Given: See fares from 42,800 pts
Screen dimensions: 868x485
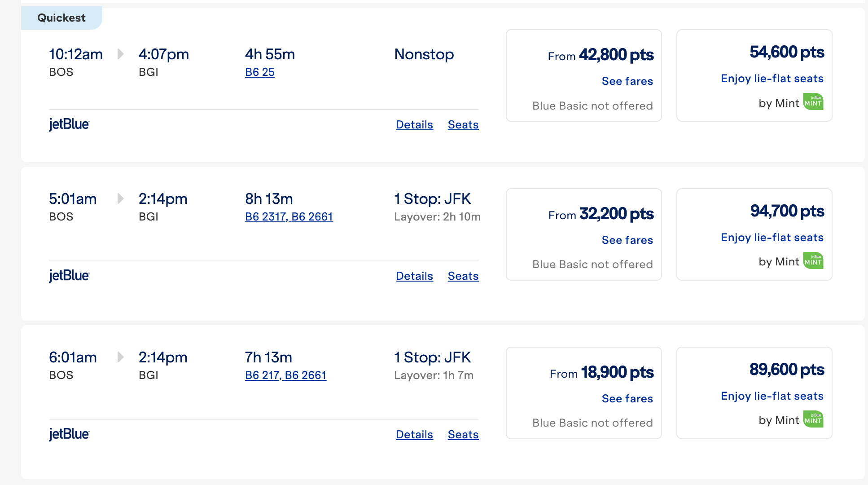Looking at the screenshot, I should click(627, 81).
